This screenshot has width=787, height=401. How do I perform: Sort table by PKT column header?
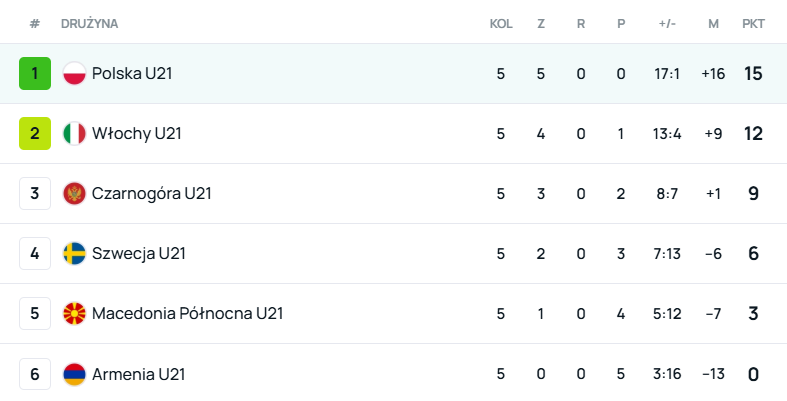pos(753,23)
